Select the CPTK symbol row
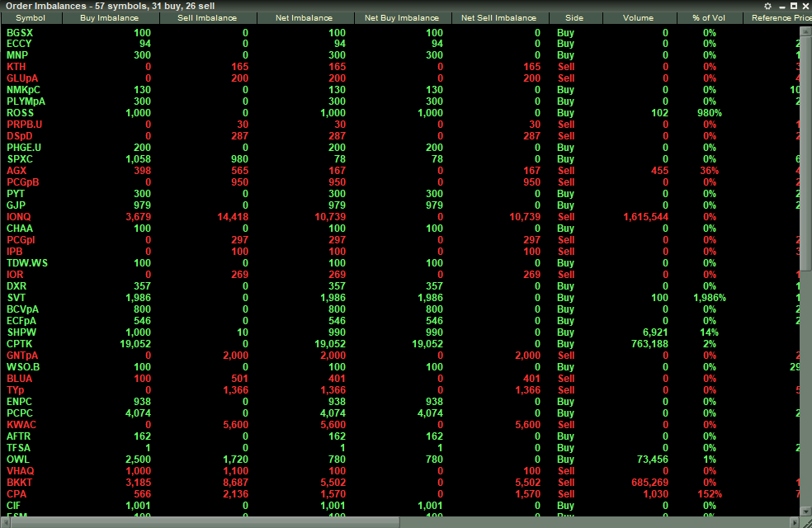Viewport: 812px width, 528px height. pos(20,344)
